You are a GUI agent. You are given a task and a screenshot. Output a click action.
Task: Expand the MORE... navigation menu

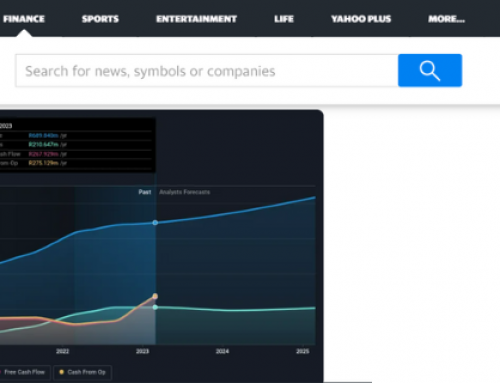[x=446, y=19]
